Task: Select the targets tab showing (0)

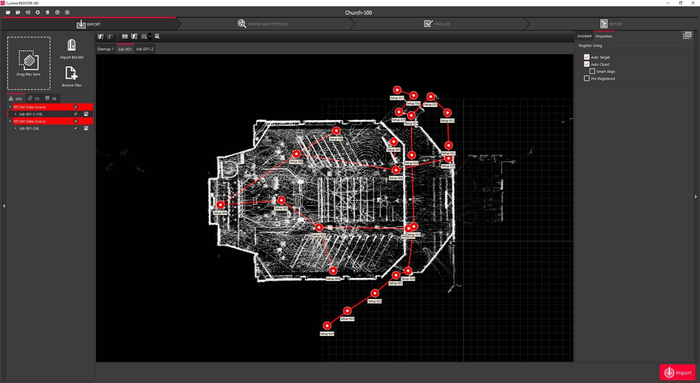Action: (51, 98)
